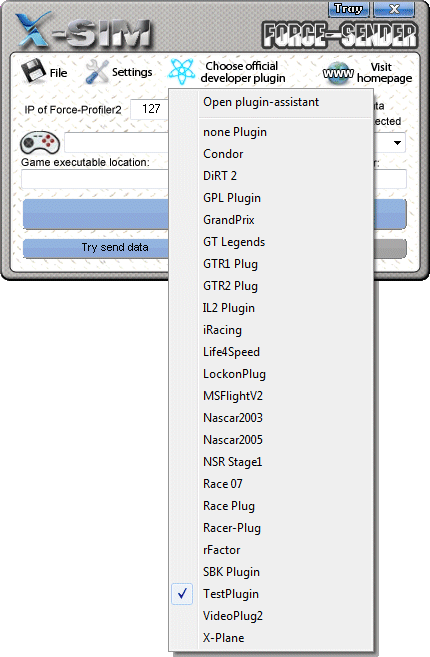Click the IP field showing 127

click(x=149, y=109)
